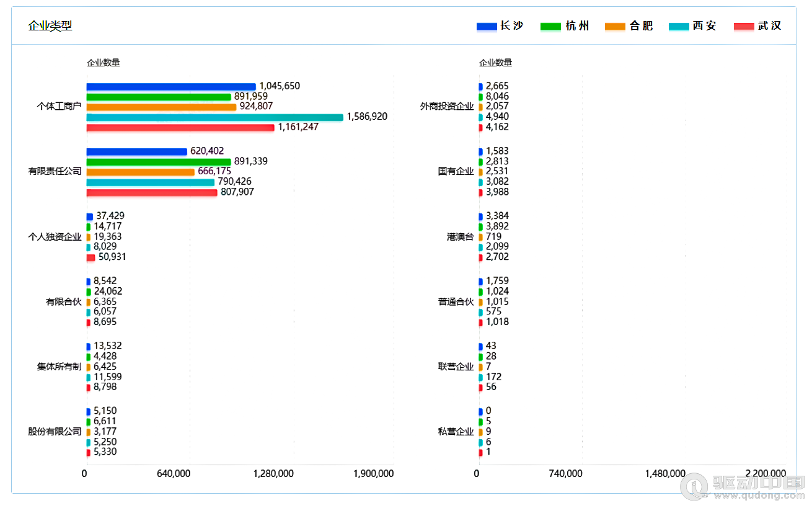Click the value label 8,046

tap(497, 96)
